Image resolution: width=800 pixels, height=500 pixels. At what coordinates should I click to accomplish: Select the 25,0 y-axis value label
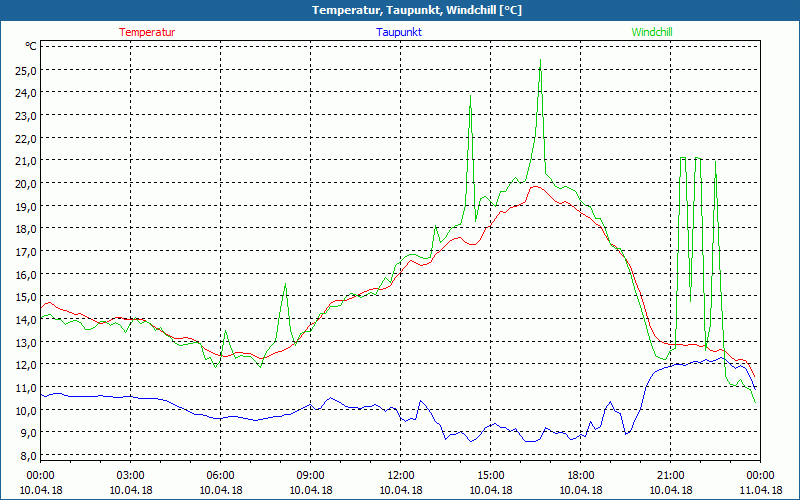24,71
